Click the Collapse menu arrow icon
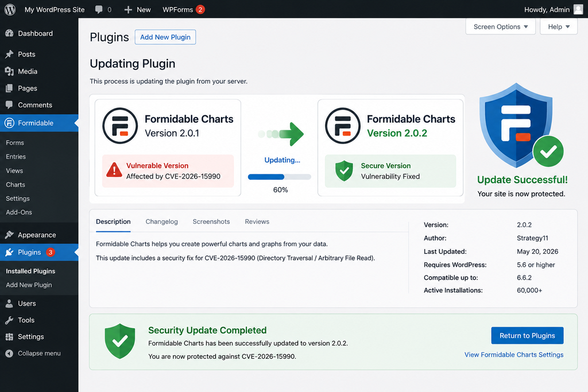This screenshot has width=588, height=392. point(9,354)
